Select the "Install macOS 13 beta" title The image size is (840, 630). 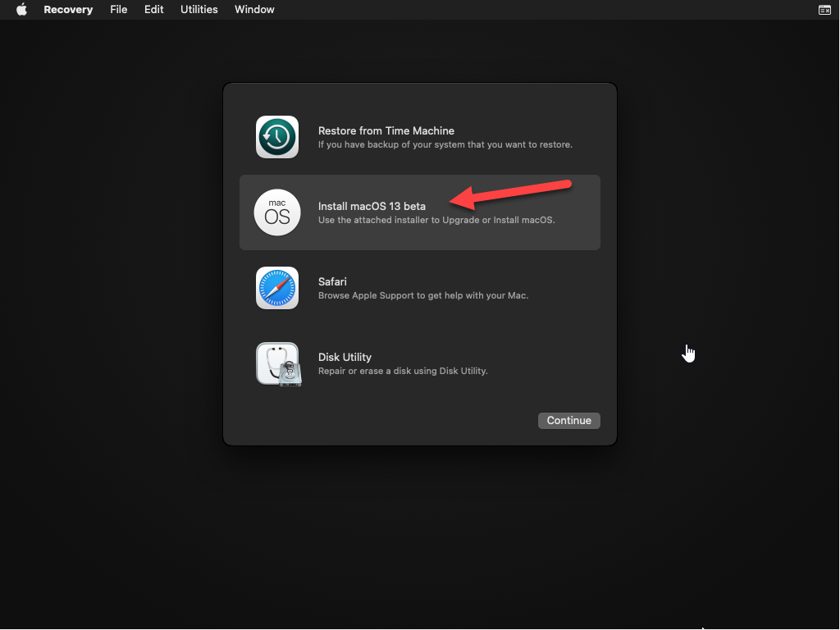point(372,206)
